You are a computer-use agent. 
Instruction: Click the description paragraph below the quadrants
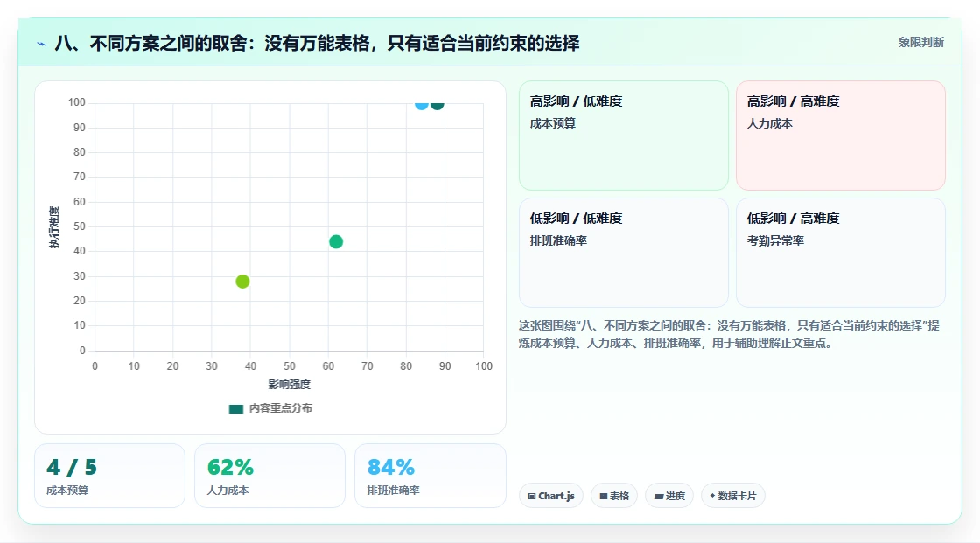pyautogui.click(x=729, y=334)
